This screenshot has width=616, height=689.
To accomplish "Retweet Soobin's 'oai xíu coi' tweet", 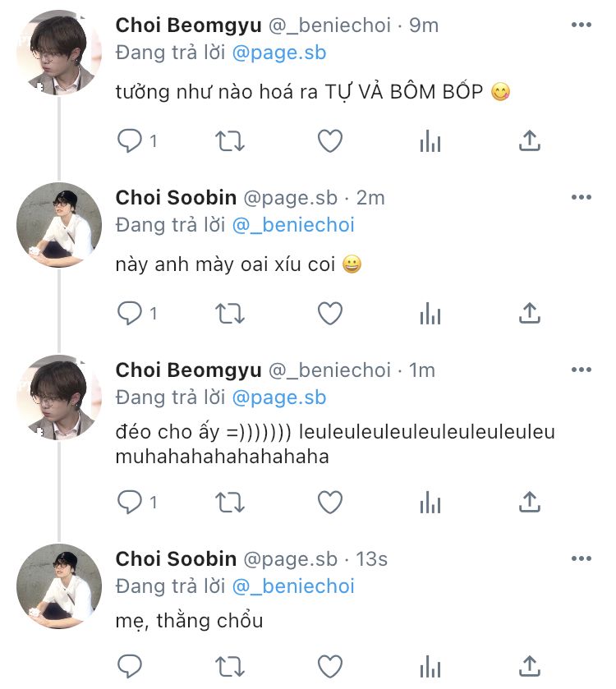I will [230, 313].
